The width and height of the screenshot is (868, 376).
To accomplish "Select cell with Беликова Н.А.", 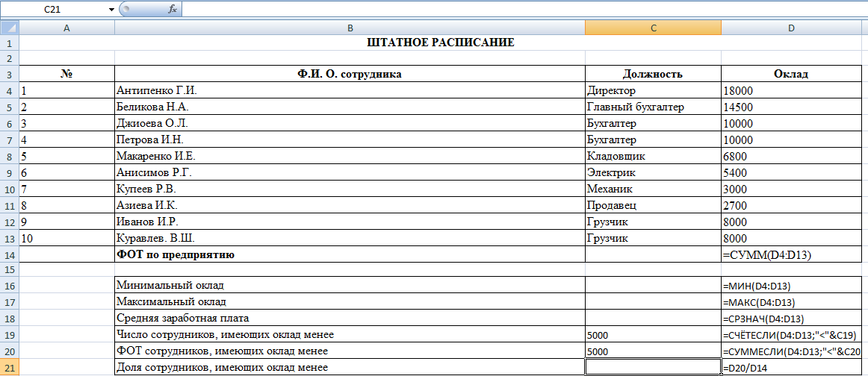I will (350, 107).
